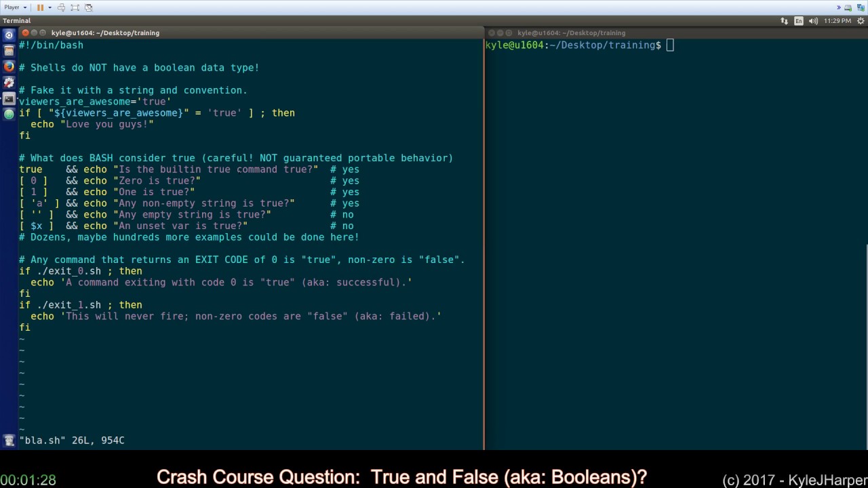Open the Ubuntu Dash search launcher icon

click(9, 35)
